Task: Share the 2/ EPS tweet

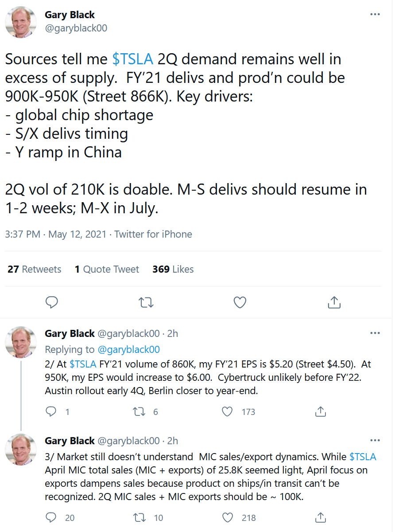Action: (x=320, y=411)
